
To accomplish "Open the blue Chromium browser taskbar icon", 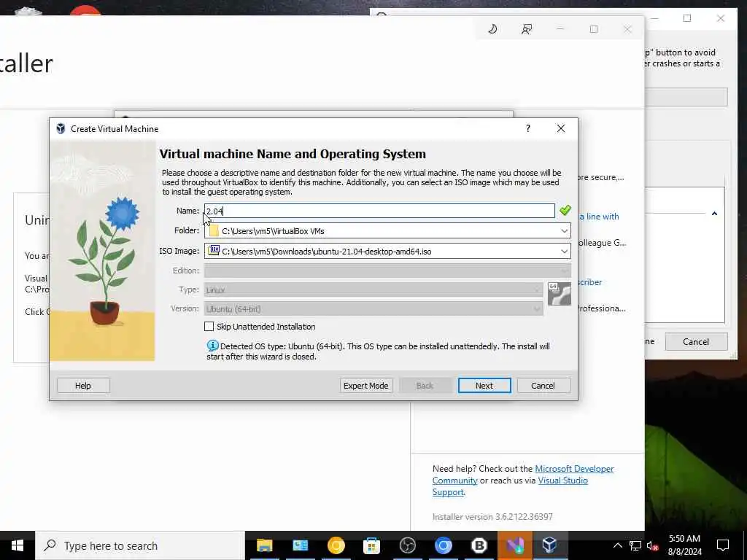I will pyautogui.click(x=443, y=545).
